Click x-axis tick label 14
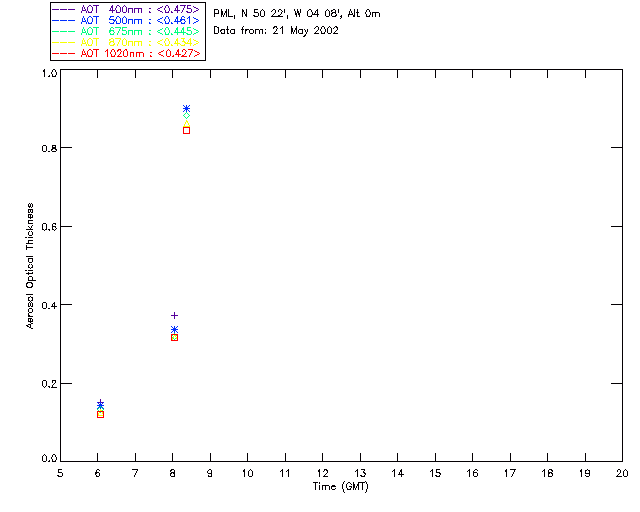This screenshot has width=640, height=512. pos(398,473)
